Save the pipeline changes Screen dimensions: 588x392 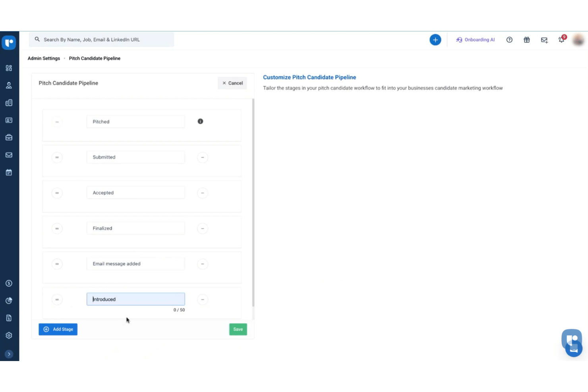point(238,329)
